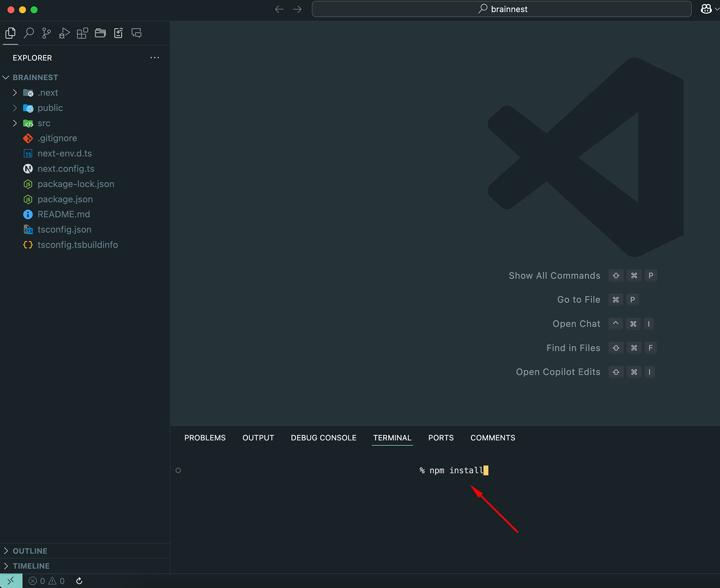Click the warnings count in status bar
Screen dimensions: 720x588
coord(57,581)
